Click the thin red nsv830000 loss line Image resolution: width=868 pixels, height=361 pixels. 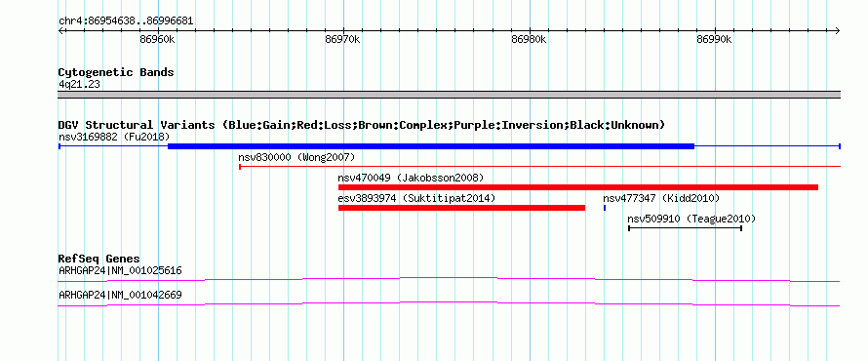[x=539, y=166]
